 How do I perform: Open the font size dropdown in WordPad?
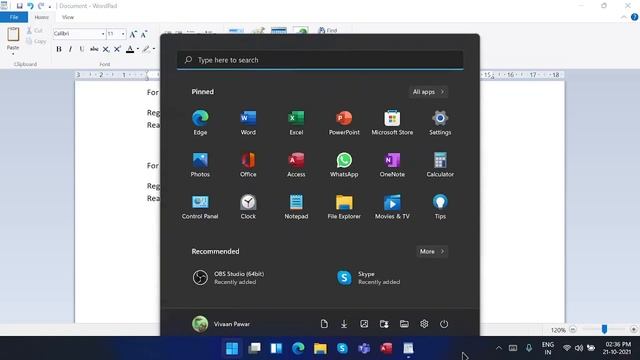[x=123, y=33]
